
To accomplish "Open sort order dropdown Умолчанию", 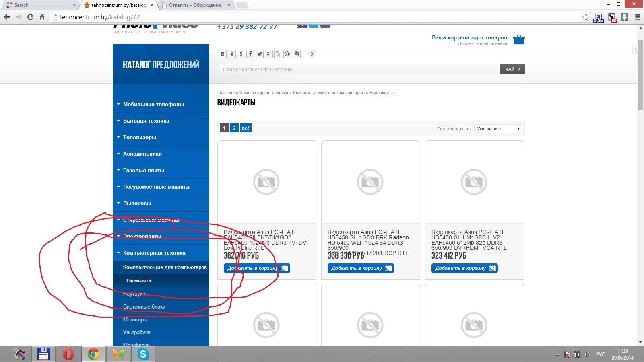I will pyautogui.click(x=498, y=129).
